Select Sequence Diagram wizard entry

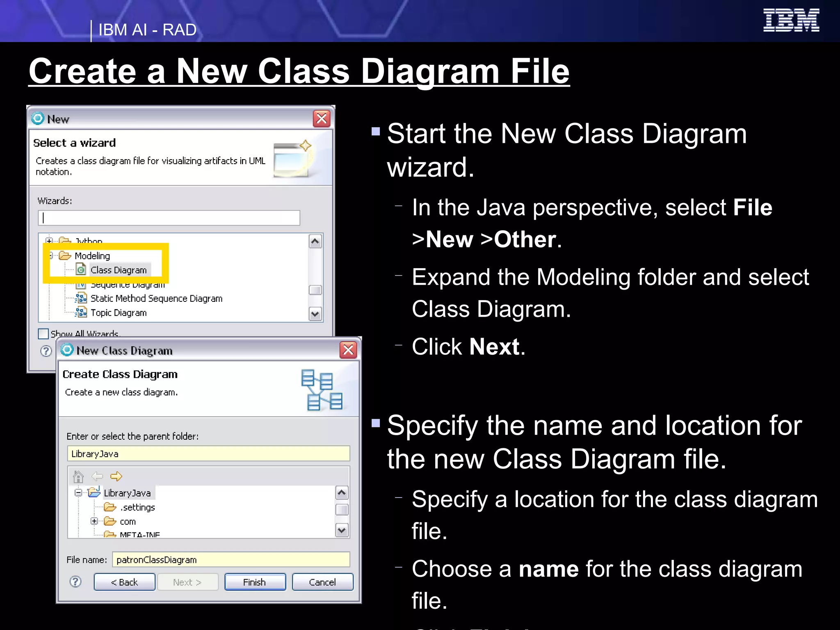click(128, 284)
